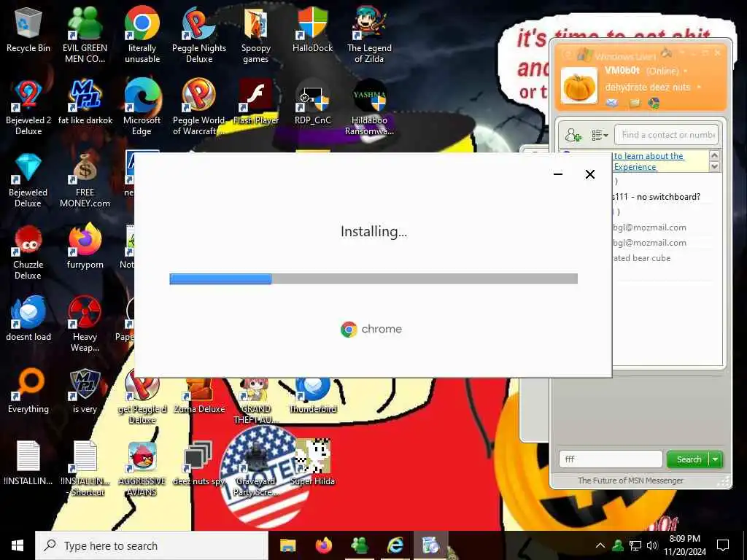This screenshot has height=560, width=747.
Task: Open FREE MONEY.com money bag icon
Action: (85, 180)
